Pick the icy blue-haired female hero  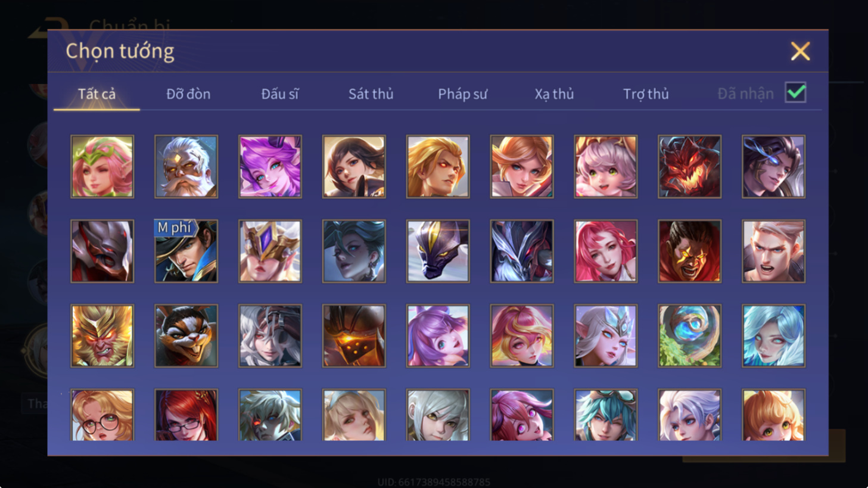point(773,335)
